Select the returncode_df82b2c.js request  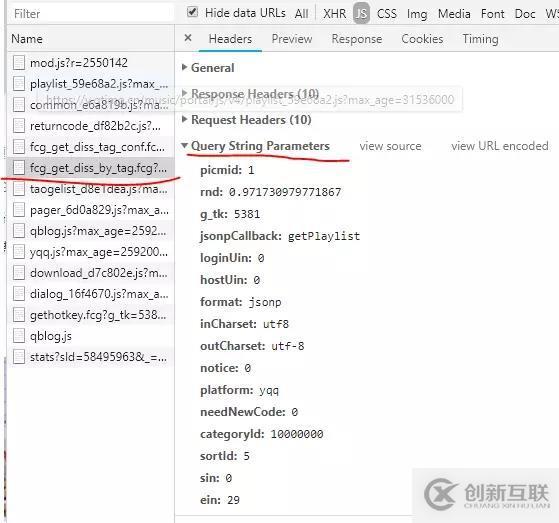click(91, 126)
